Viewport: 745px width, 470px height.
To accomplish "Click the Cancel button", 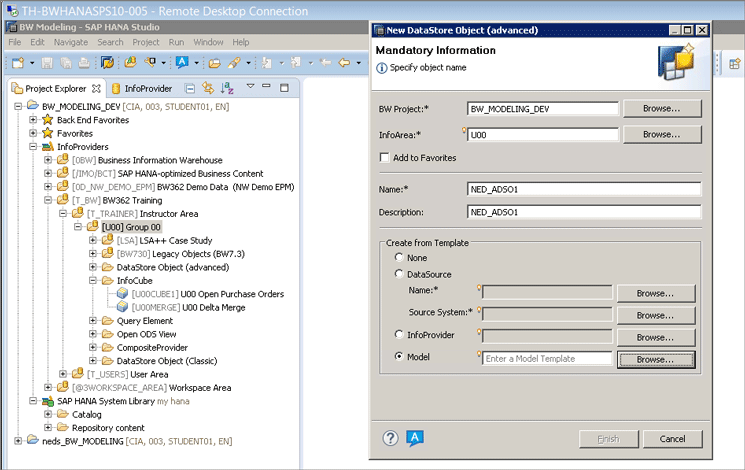I will click(x=672, y=439).
